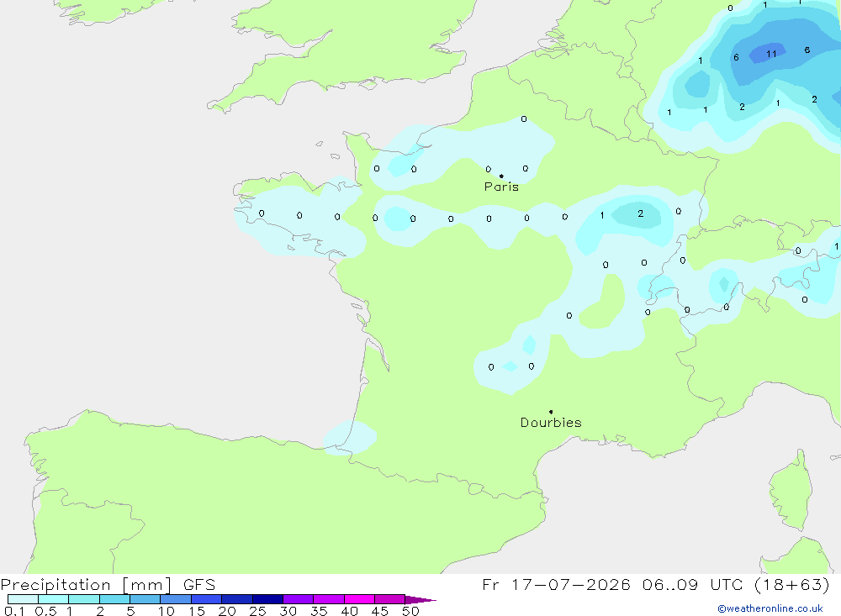The image size is (841, 616).
Task: Click the legend label '35'
Action: click(x=319, y=611)
